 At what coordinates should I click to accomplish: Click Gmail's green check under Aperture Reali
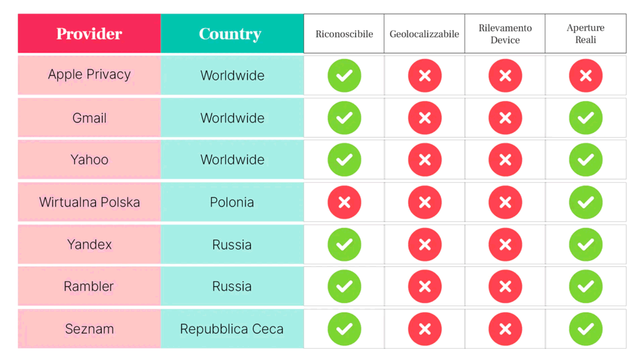pos(586,118)
